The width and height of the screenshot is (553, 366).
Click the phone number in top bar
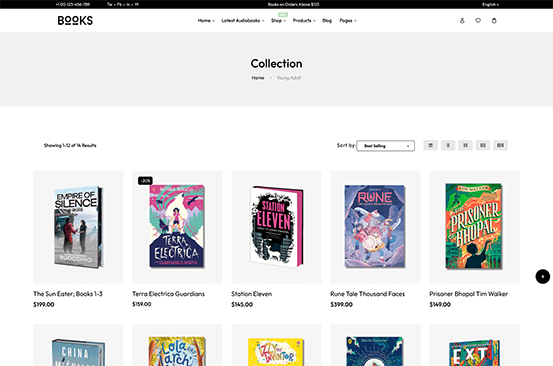click(73, 5)
